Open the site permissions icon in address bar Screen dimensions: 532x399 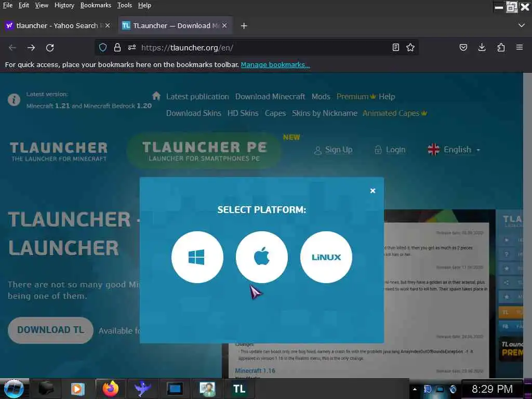click(132, 47)
